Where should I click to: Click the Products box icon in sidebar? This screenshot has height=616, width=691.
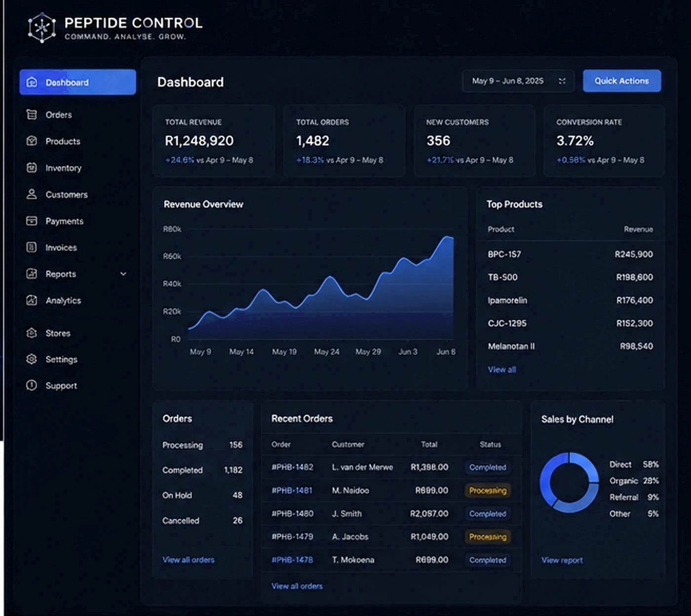[32, 141]
